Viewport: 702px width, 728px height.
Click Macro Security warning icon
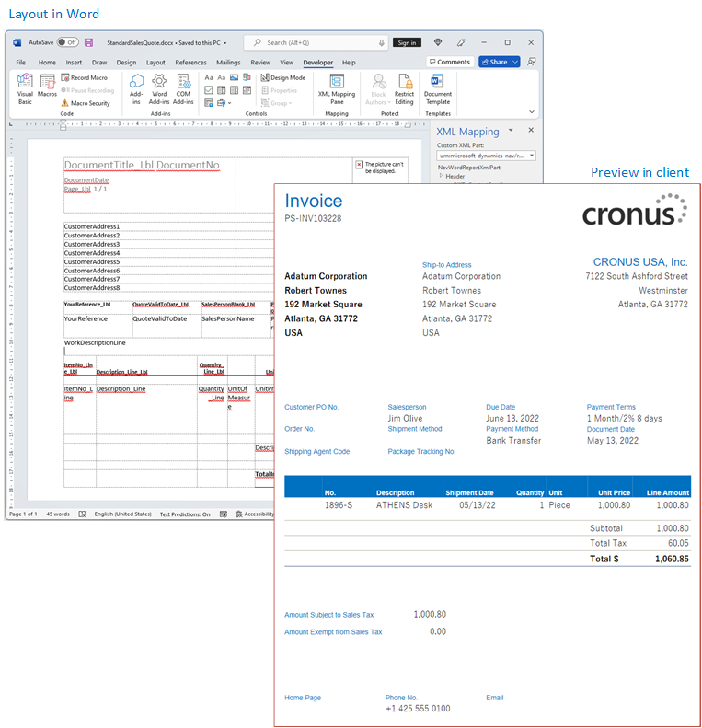65,103
